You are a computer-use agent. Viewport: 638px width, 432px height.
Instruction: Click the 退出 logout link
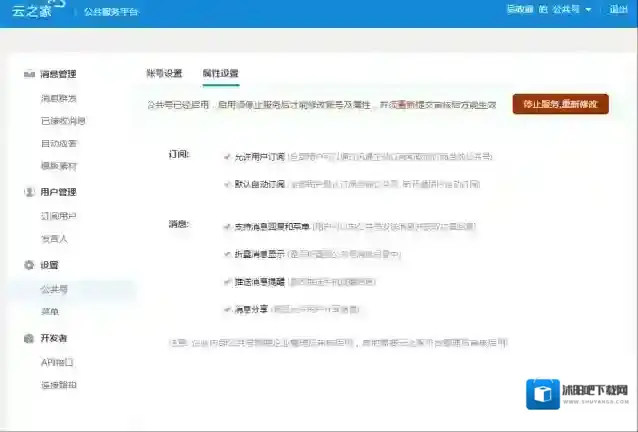618,9
